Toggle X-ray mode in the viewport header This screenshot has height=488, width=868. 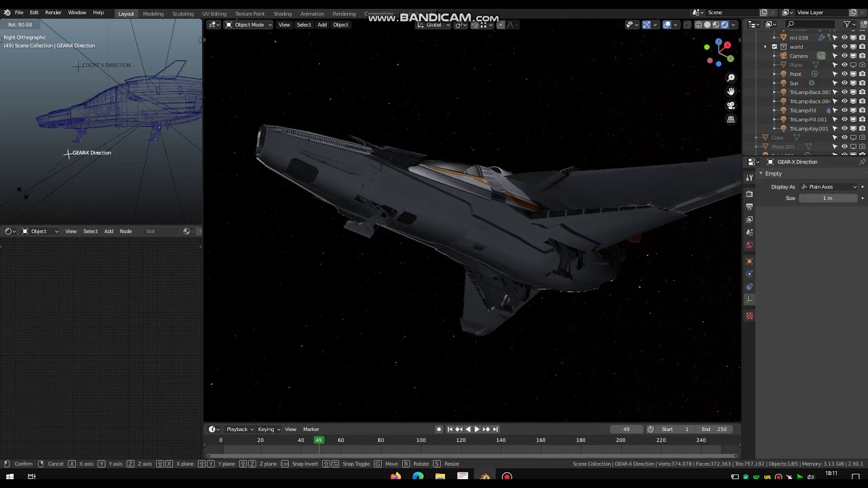(688, 25)
